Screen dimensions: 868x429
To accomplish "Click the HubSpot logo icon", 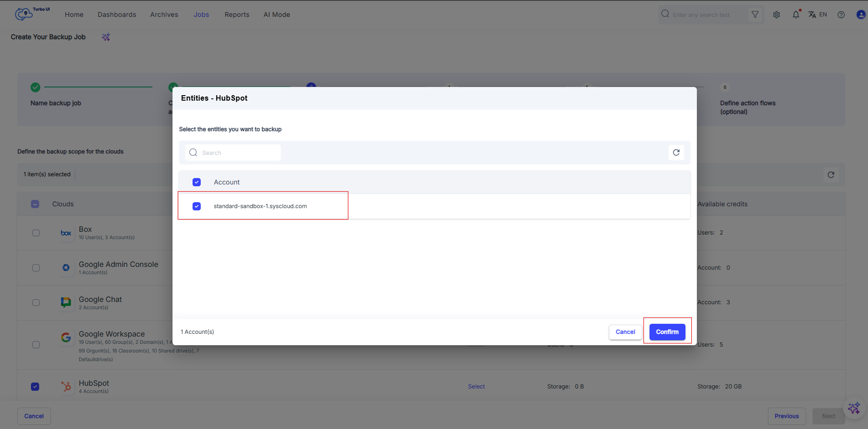I will pyautogui.click(x=66, y=387).
